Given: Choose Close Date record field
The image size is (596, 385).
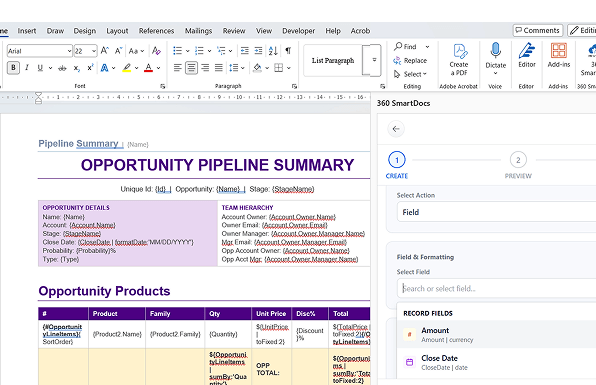Looking at the screenshot, I should tap(496, 362).
